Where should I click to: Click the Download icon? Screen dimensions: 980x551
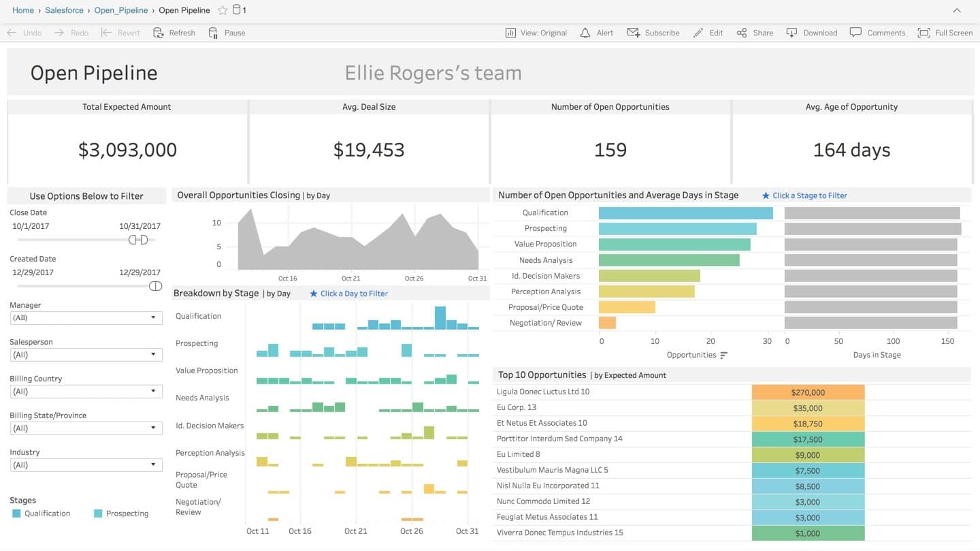tap(791, 33)
